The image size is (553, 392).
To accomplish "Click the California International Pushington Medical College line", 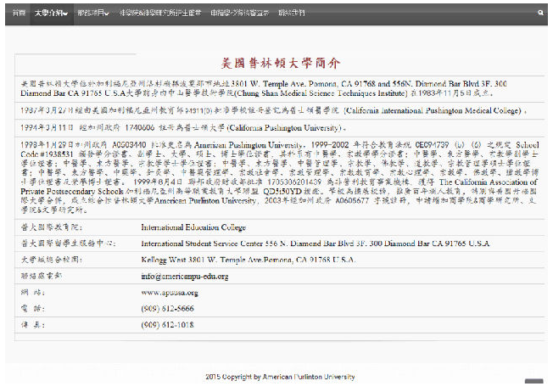I will [273, 110].
